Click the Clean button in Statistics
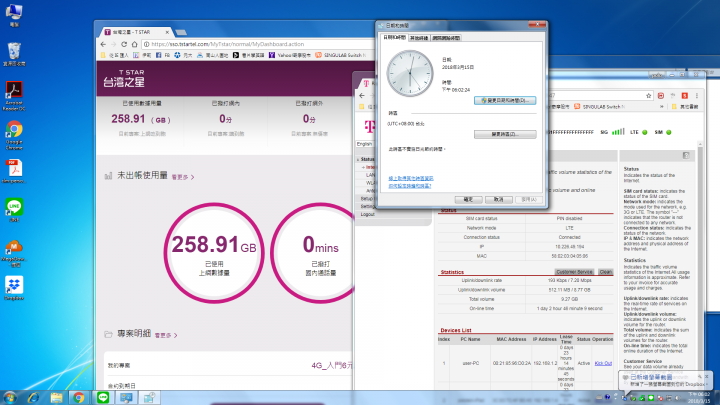This screenshot has height=405, width=720. pos(606,272)
